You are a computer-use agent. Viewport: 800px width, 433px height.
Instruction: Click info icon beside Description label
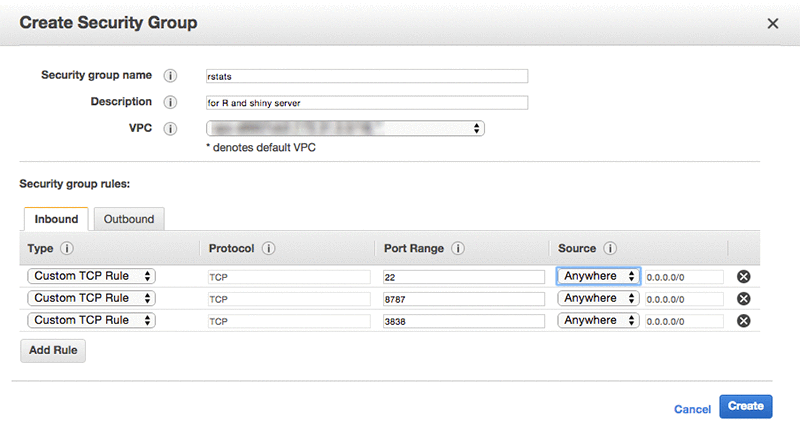coord(170,102)
